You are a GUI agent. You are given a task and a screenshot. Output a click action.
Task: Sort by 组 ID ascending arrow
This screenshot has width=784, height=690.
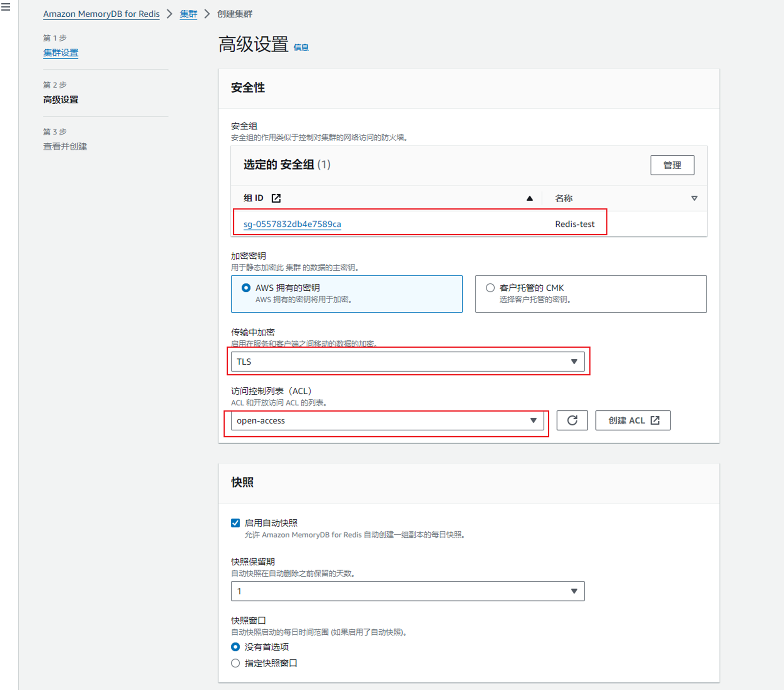click(529, 198)
